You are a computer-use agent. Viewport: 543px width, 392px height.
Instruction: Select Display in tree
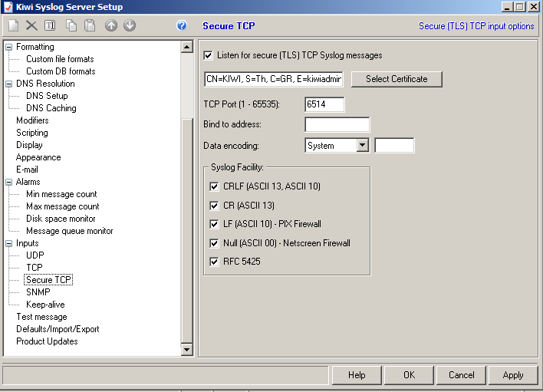(x=29, y=145)
